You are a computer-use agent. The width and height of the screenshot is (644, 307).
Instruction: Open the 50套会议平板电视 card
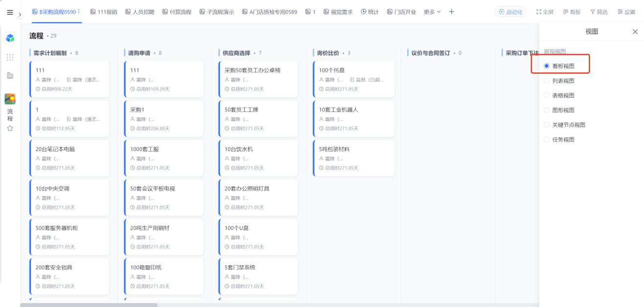tap(164, 197)
